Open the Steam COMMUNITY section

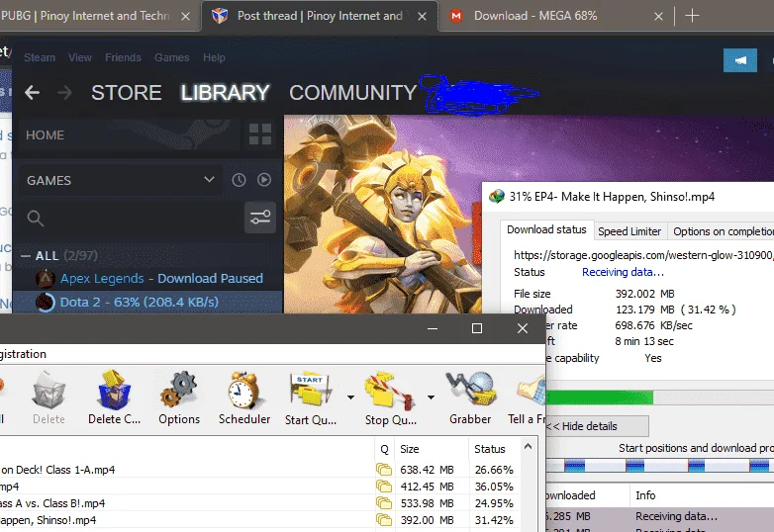tap(353, 93)
